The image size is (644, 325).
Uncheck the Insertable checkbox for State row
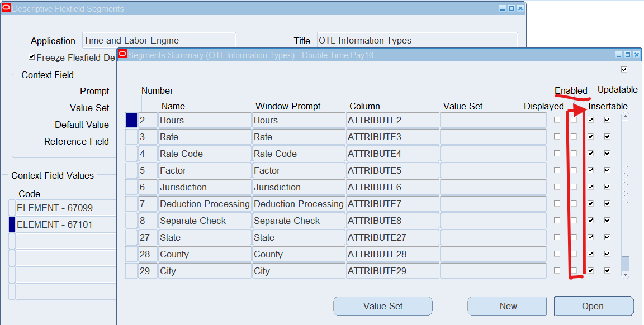click(590, 237)
